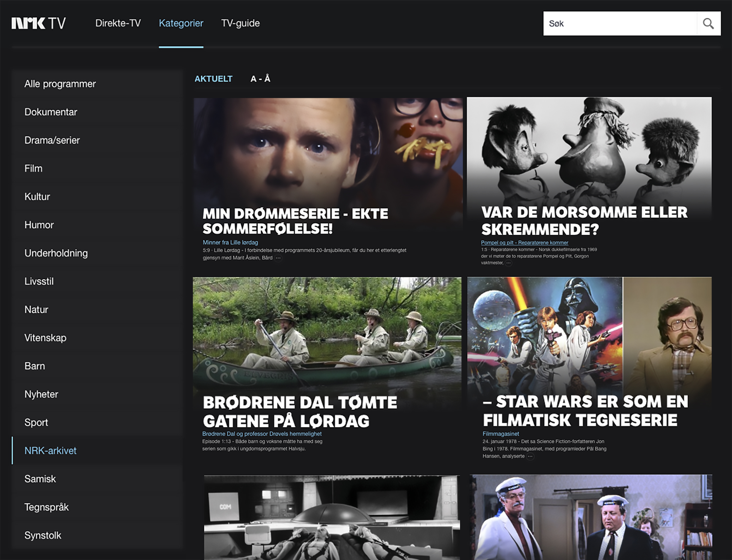Select Alle programmer in sidebar
The image size is (732, 560).
98,84
